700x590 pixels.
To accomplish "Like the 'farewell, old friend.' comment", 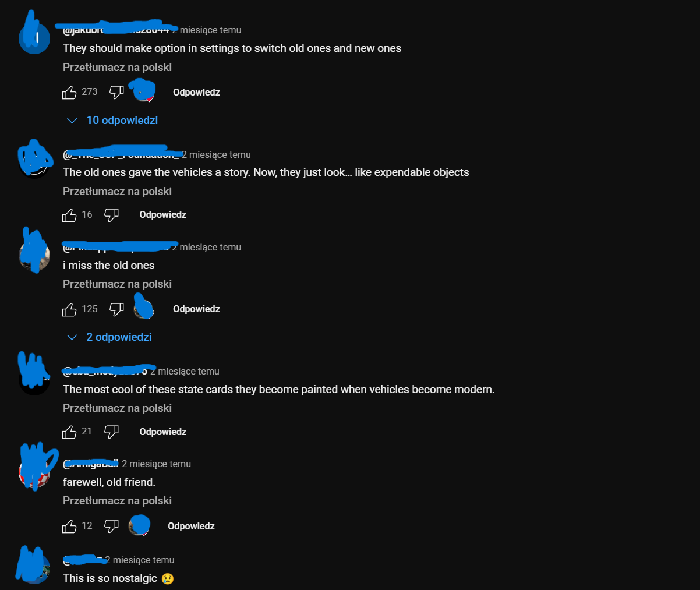I will [69, 526].
